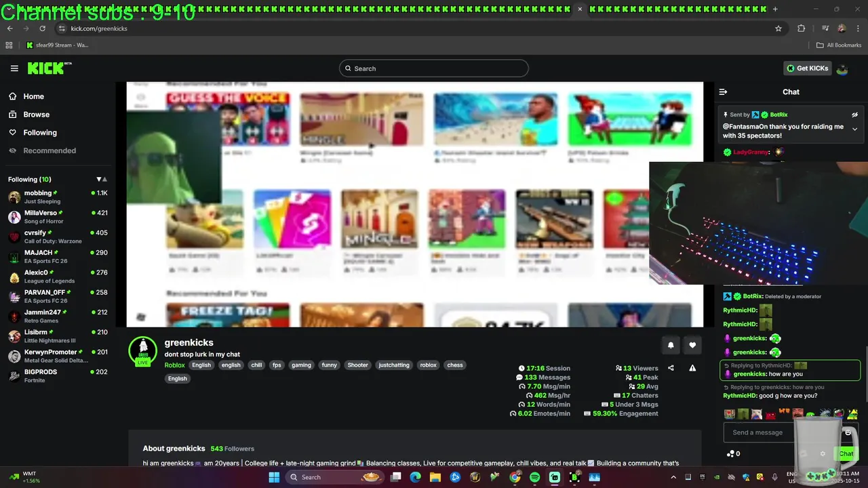Sort the Following list with arrows
The width and height of the screenshot is (868, 488).
(x=102, y=180)
